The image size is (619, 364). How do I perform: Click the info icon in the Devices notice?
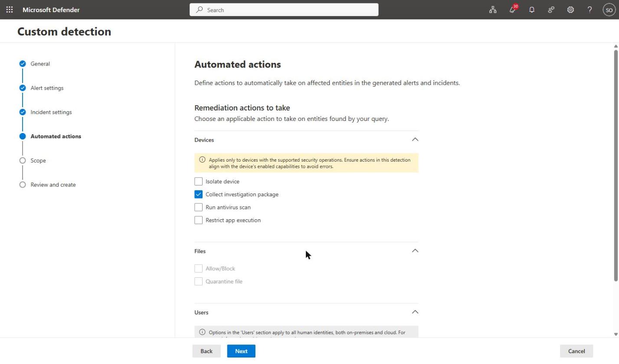[x=202, y=160]
